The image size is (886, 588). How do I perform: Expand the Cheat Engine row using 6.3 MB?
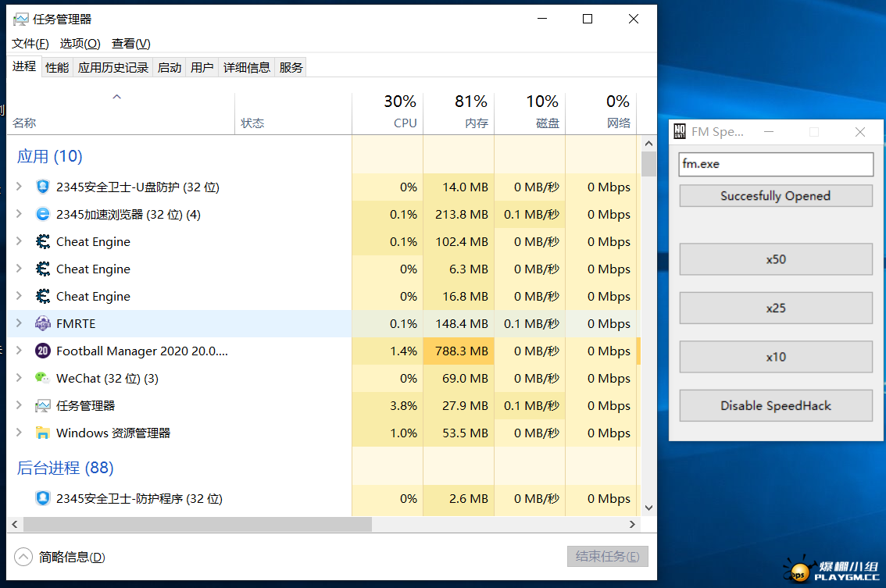(x=20, y=269)
